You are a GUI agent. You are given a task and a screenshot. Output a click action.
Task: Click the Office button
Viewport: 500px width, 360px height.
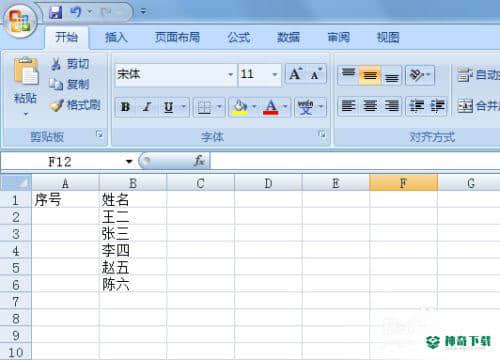(20, 21)
